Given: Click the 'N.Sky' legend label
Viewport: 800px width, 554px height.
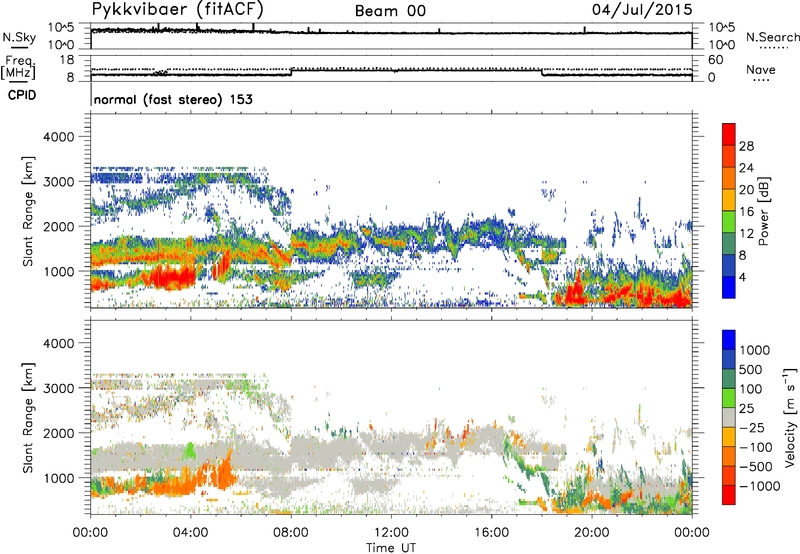Looking at the screenshot, I should coord(19,37).
